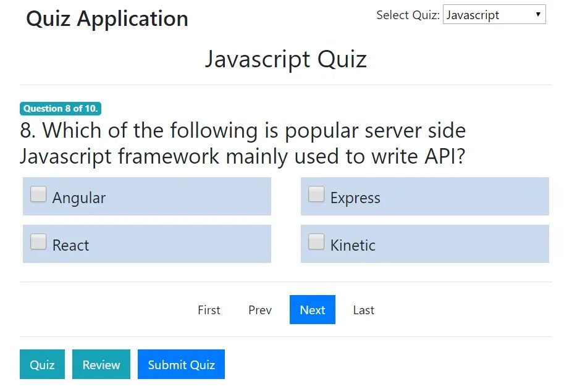Pick the React answer label text
572x392 pixels.
[x=71, y=246]
